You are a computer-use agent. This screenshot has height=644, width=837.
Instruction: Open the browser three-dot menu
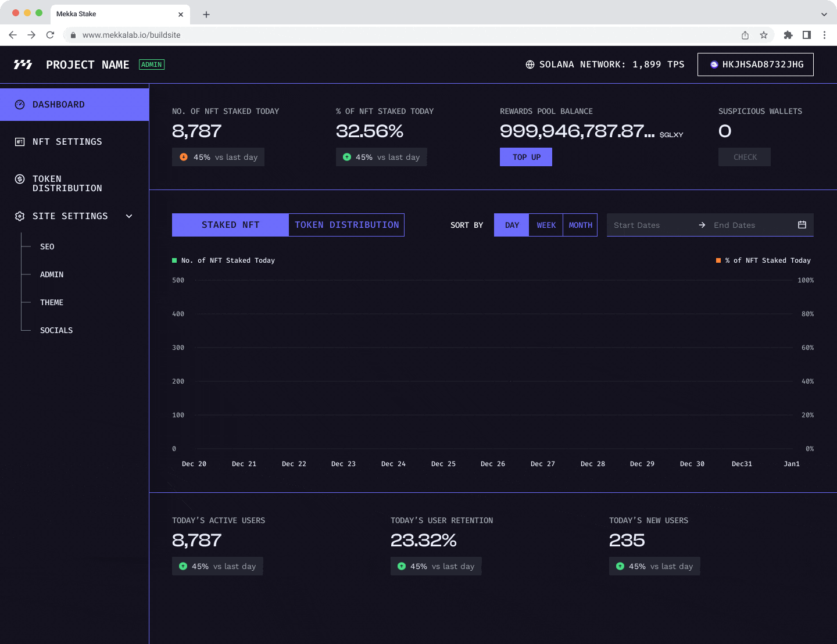824,35
